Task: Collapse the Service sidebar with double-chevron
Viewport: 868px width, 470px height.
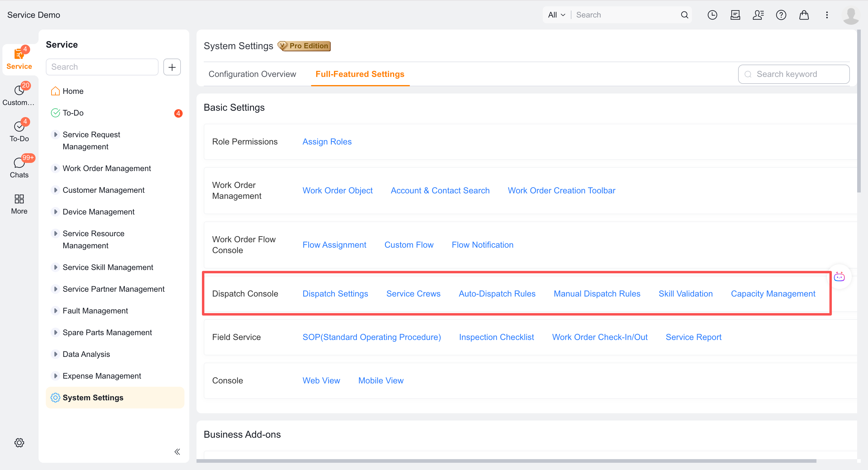Action: pyautogui.click(x=177, y=452)
